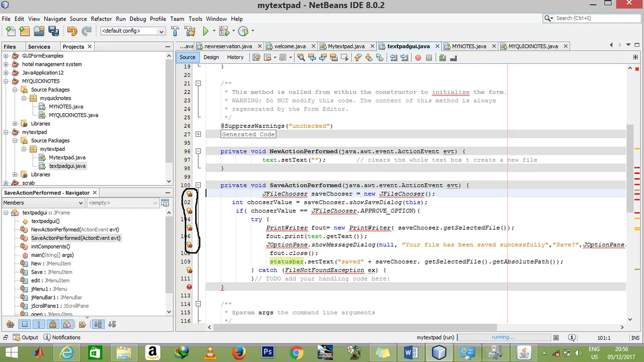Image resolution: width=644 pixels, height=362 pixels.
Task: Click the running progress bar in status bar
Action: [503, 337]
